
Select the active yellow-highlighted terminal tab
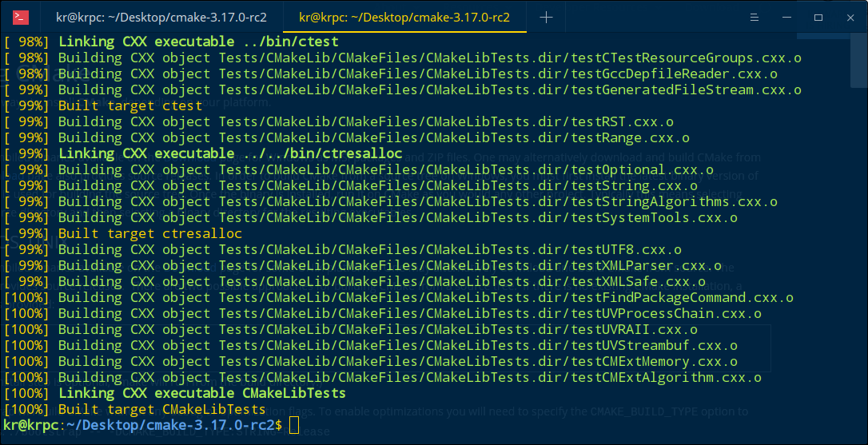[404, 17]
